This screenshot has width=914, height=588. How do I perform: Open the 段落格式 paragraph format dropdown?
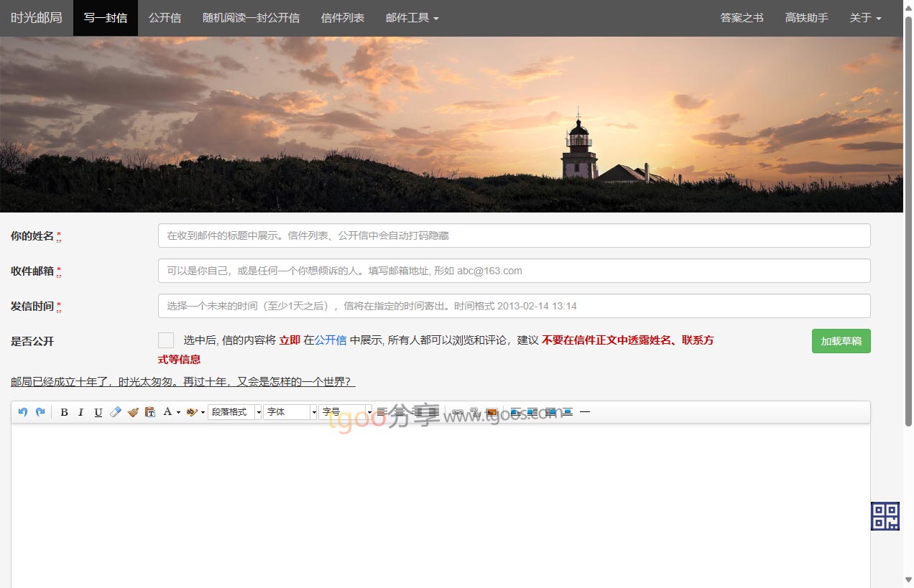pyautogui.click(x=234, y=412)
